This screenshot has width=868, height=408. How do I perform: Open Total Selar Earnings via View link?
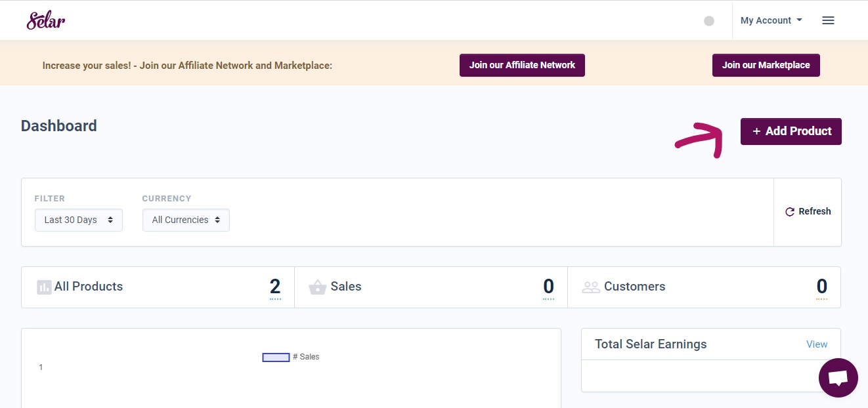pyautogui.click(x=817, y=344)
